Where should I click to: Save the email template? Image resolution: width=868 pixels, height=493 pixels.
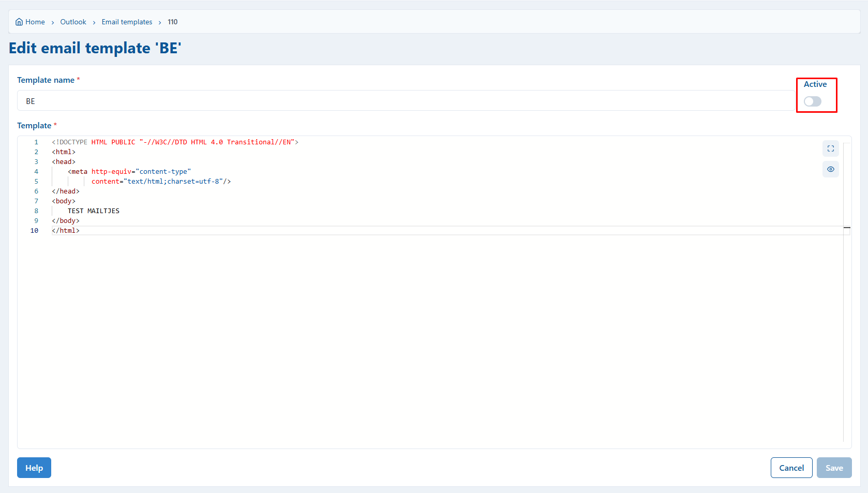pyautogui.click(x=834, y=468)
